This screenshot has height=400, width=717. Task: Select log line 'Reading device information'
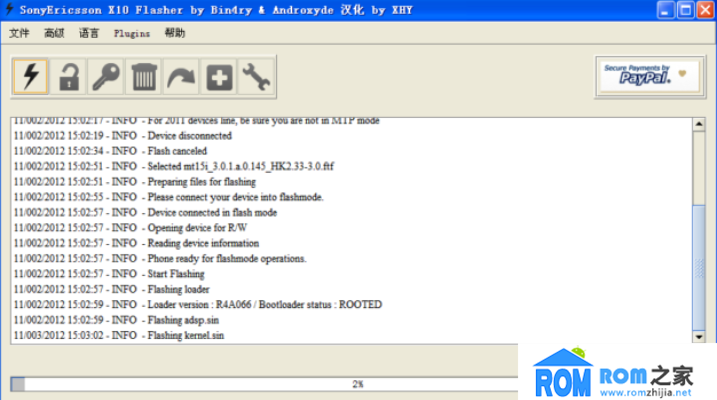point(136,243)
